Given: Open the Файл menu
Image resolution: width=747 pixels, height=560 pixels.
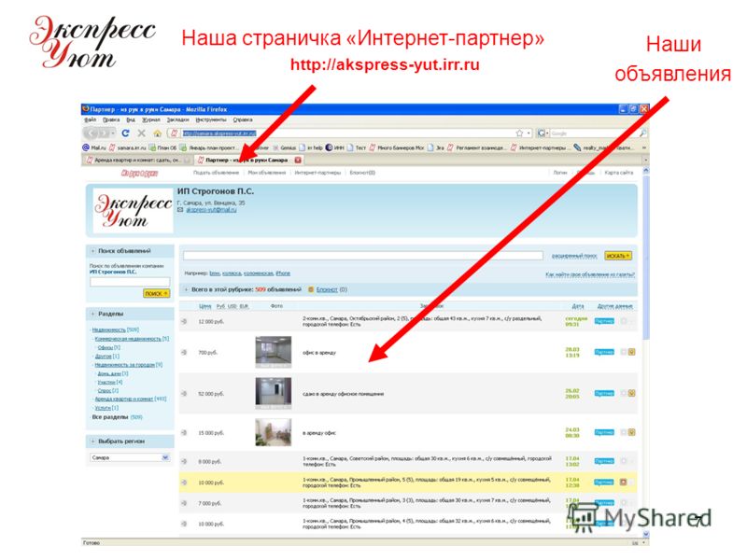Looking at the screenshot, I should point(90,120).
